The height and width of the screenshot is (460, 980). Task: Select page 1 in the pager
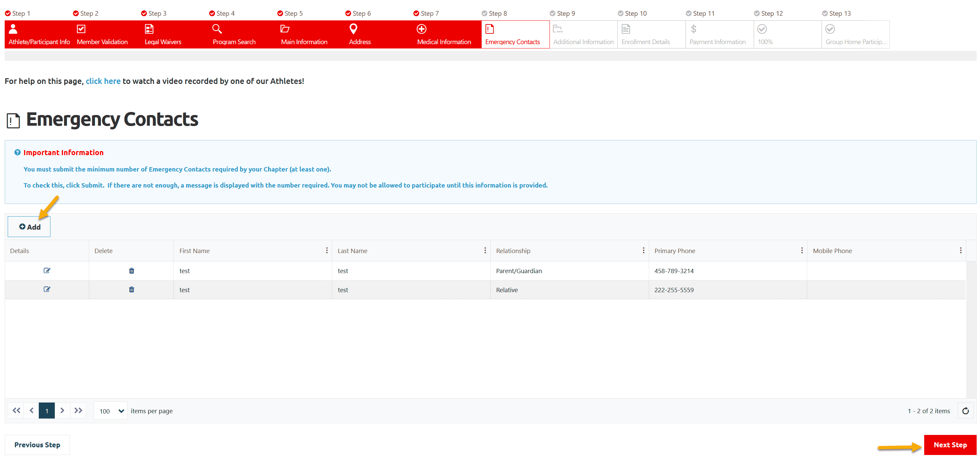pos(47,411)
